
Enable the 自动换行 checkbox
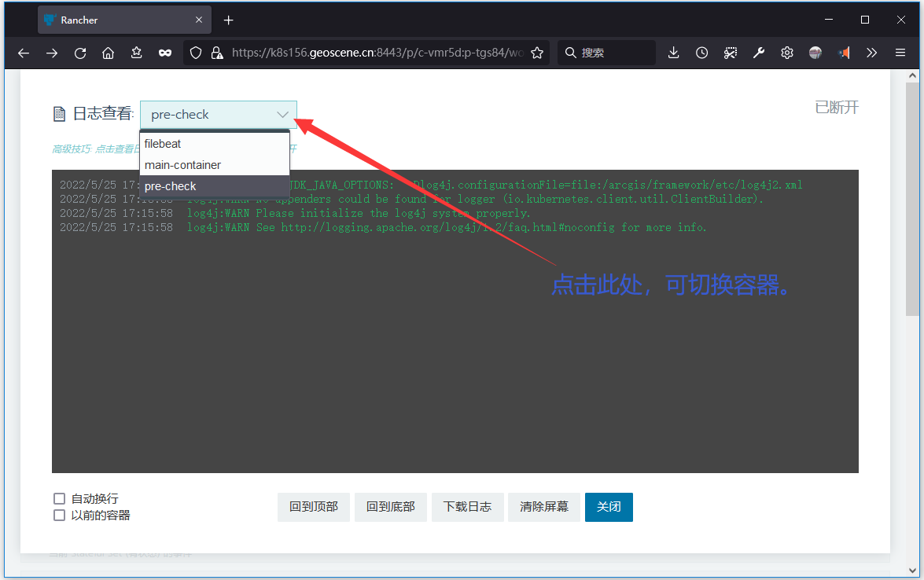coord(59,497)
